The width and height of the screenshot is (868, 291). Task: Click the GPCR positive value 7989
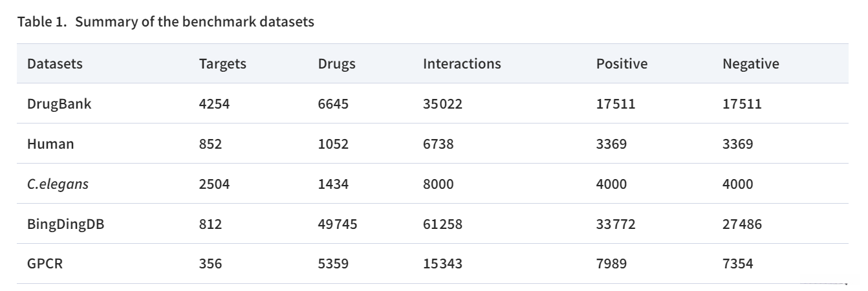pyautogui.click(x=611, y=264)
